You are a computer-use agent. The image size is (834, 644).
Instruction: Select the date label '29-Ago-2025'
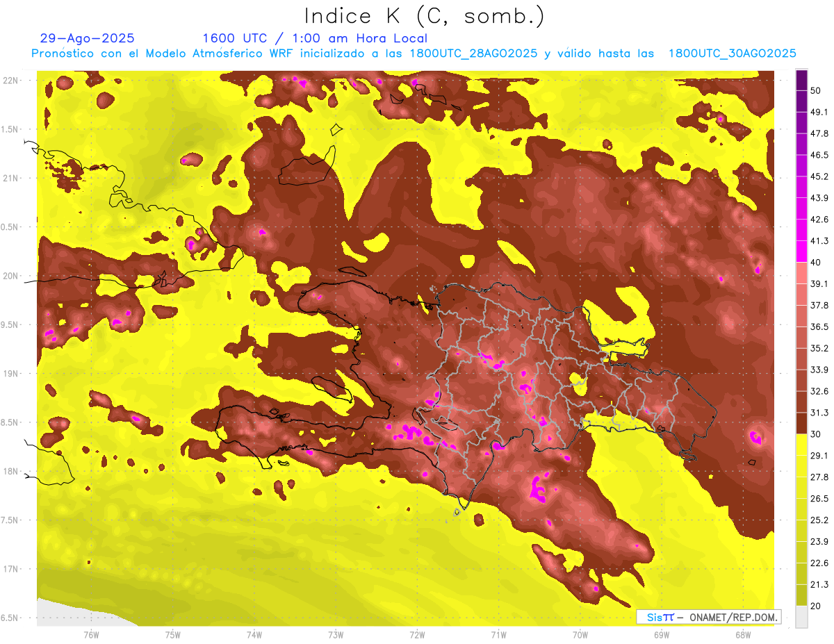[87, 38]
